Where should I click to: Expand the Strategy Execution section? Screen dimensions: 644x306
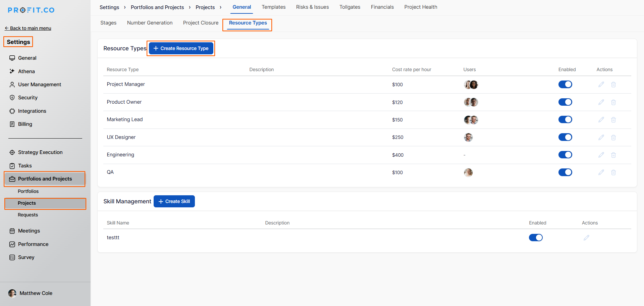click(40, 152)
